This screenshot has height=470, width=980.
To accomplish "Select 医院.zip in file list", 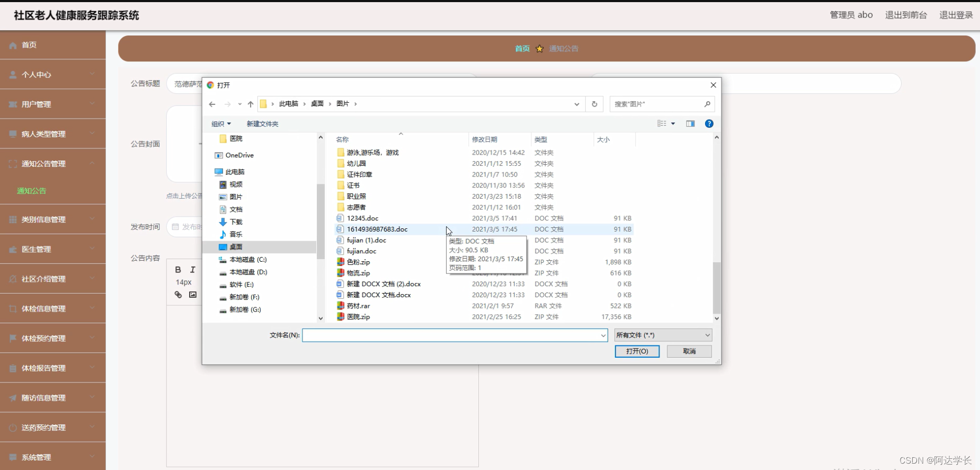I will tap(358, 317).
